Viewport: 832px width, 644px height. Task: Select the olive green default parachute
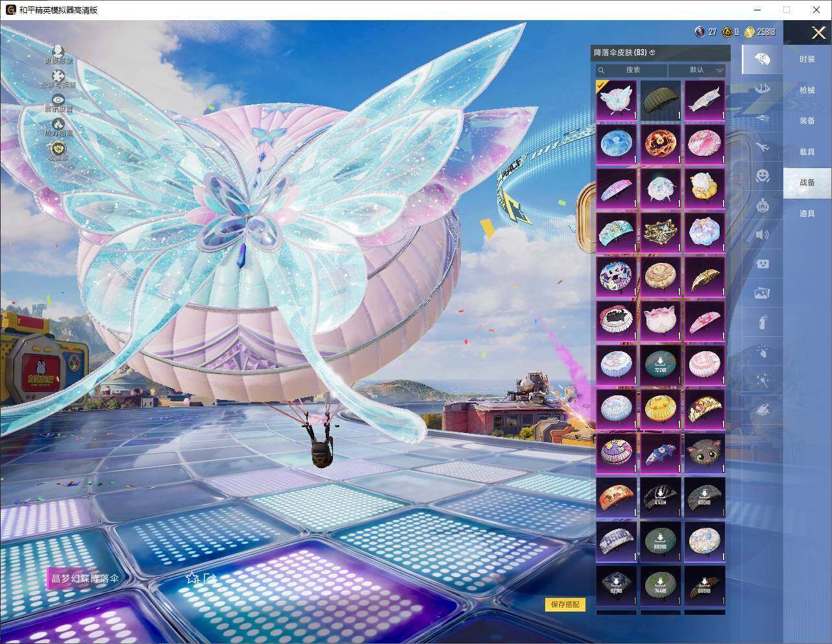661,101
